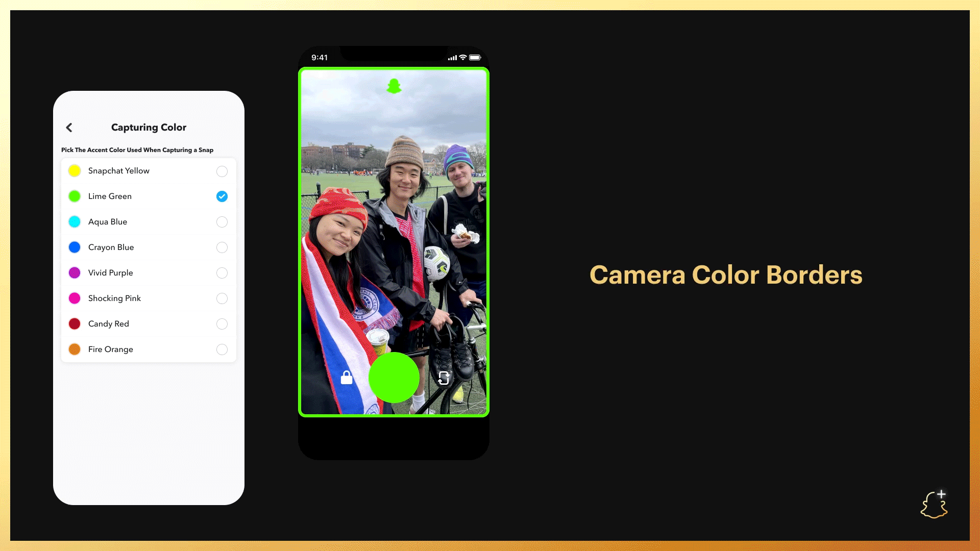
Task: Select Snapchat Yellow radio button
Action: [222, 171]
